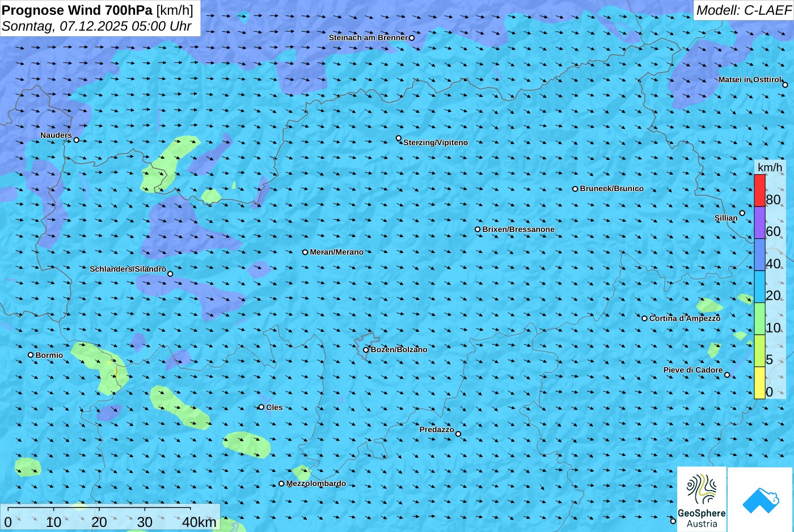Click the 'Modell: C-LAEF' label

pyautogui.click(x=744, y=10)
